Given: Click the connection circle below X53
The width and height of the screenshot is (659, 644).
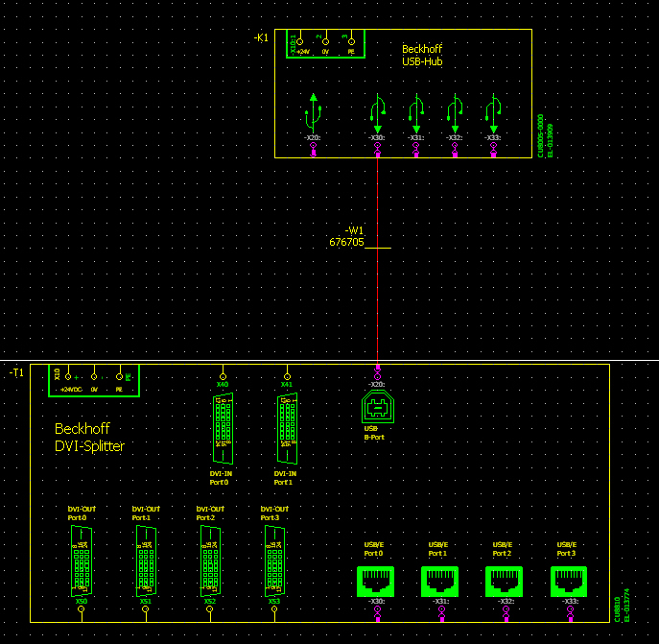Looking at the screenshot, I should (274, 608).
